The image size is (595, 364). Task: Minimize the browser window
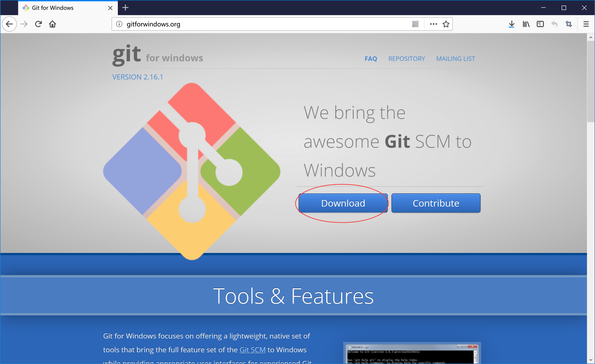(x=543, y=8)
